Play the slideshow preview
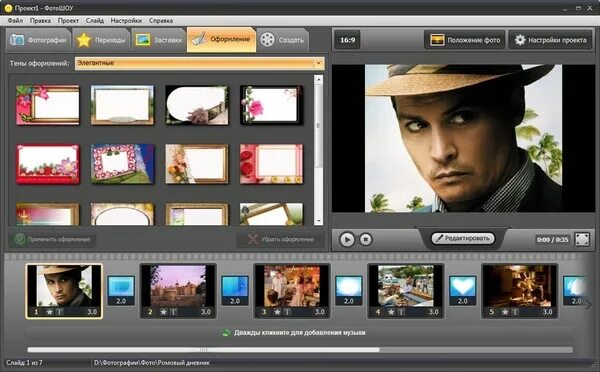600x372 pixels. 347,240
